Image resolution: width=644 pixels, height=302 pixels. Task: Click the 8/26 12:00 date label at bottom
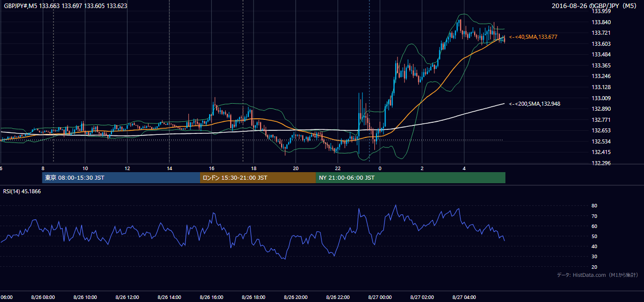pos(127,297)
